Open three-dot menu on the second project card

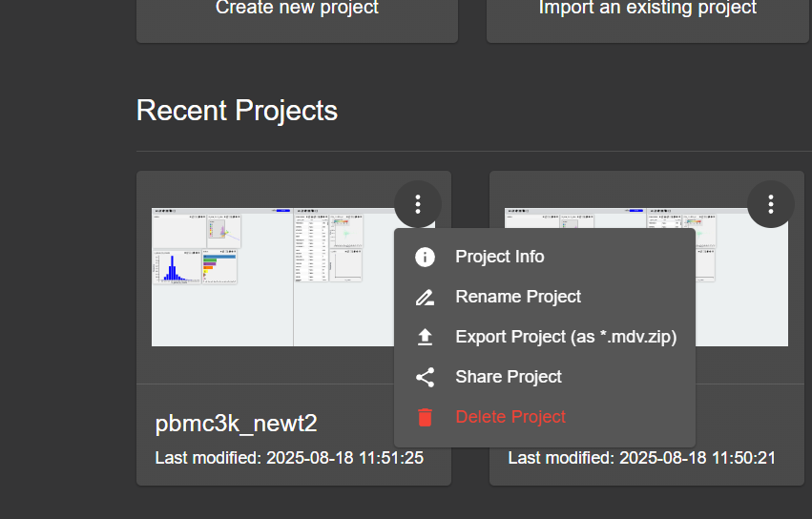tap(771, 204)
